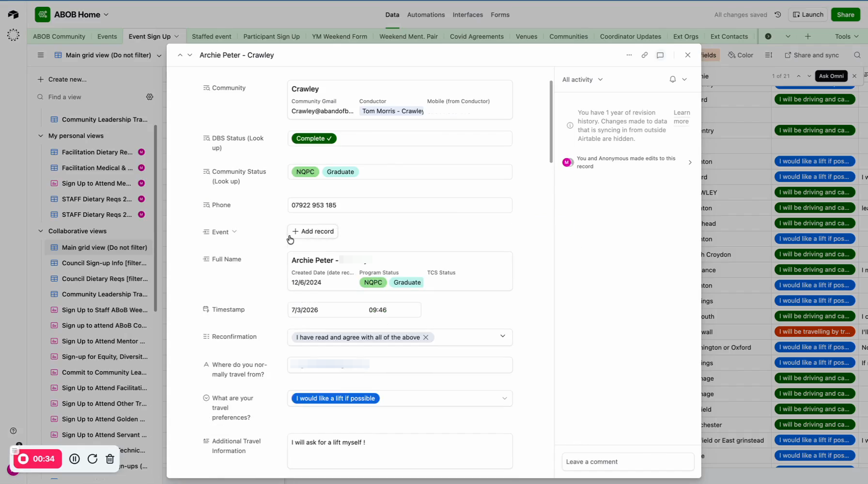This screenshot has height=484, width=868.
Task: Toggle the comments panel icon
Action: pos(660,55)
